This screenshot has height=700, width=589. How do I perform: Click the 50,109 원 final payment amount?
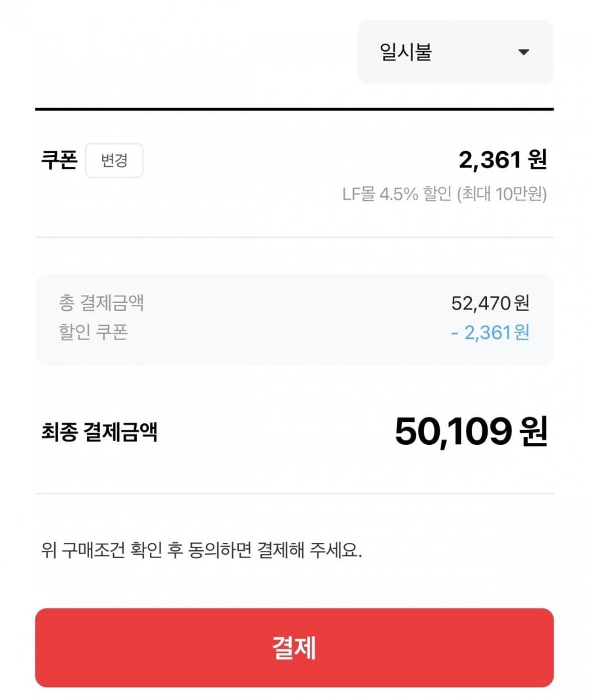471,432
